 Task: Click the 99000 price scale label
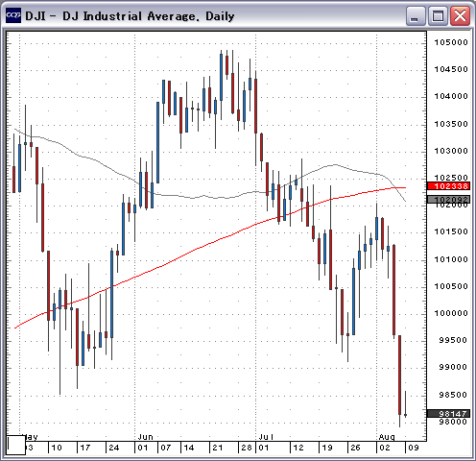pyautogui.click(x=453, y=367)
